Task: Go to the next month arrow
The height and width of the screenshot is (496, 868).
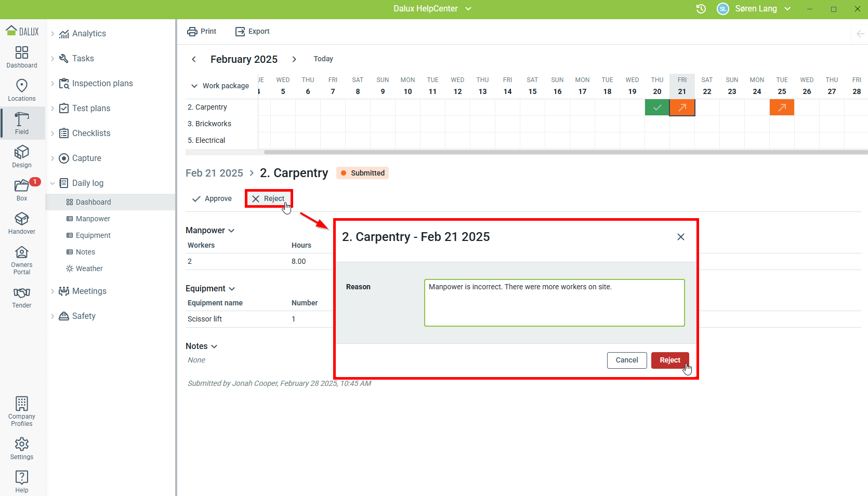Action: tap(294, 59)
